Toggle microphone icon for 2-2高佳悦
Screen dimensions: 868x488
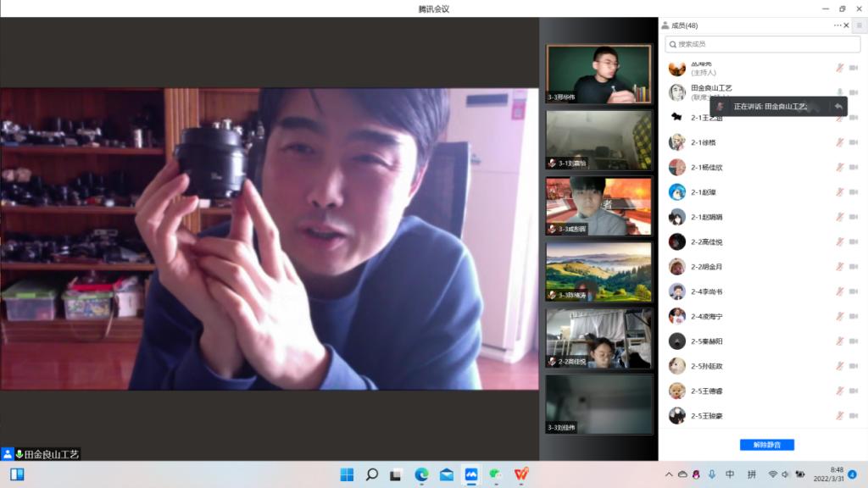[839, 242]
